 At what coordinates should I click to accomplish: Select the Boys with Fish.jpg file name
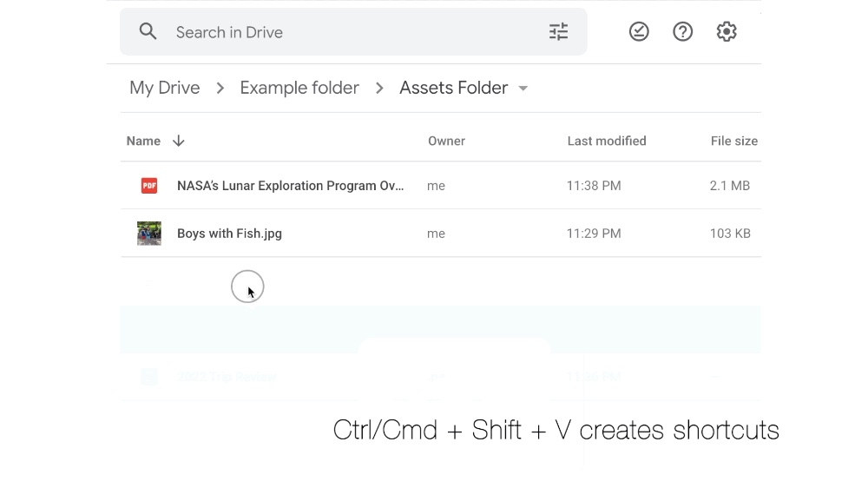[x=229, y=234]
